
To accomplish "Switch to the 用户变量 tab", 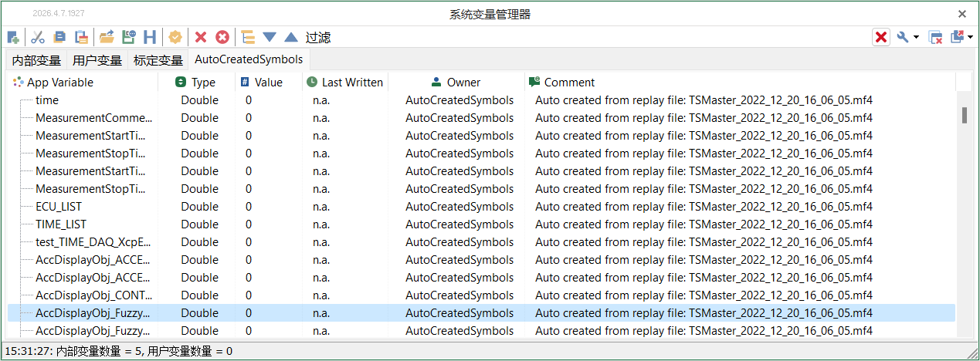I will (97, 61).
